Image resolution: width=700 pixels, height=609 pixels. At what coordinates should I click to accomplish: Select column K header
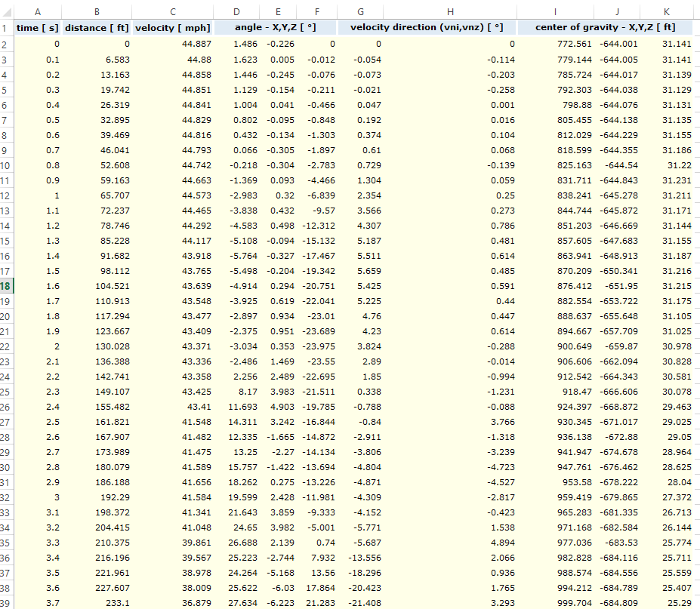pos(667,12)
